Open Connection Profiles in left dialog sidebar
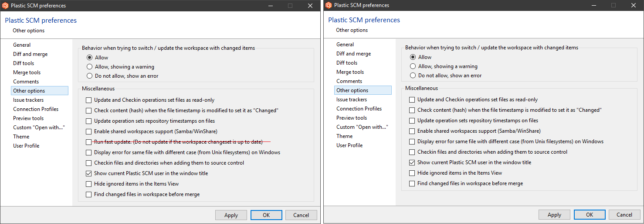Viewport: 644px width, 224px height. pos(36,109)
